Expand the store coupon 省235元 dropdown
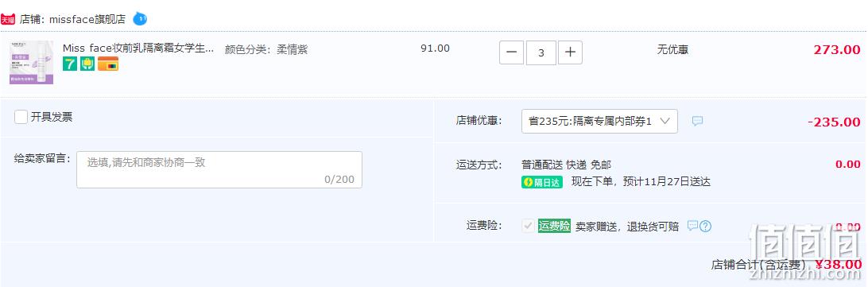The height and width of the screenshot is (287, 868). [x=599, y=122]
